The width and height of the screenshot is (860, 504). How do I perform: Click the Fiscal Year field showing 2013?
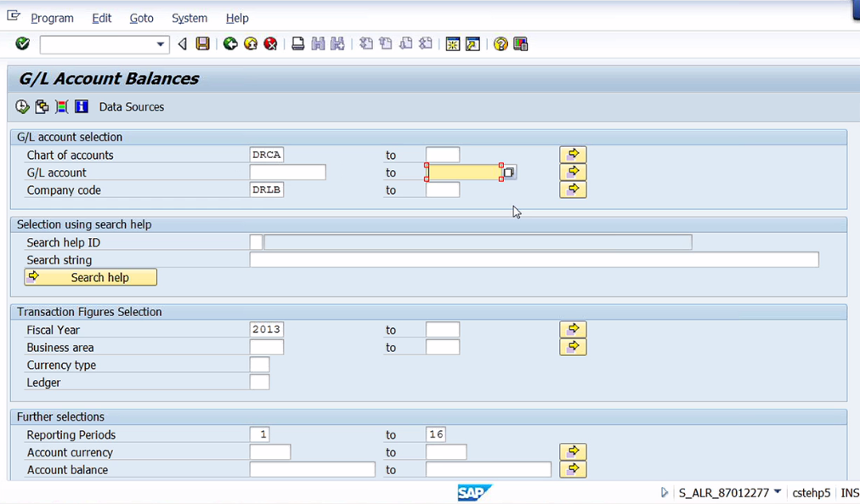click(x=267, y=330)
